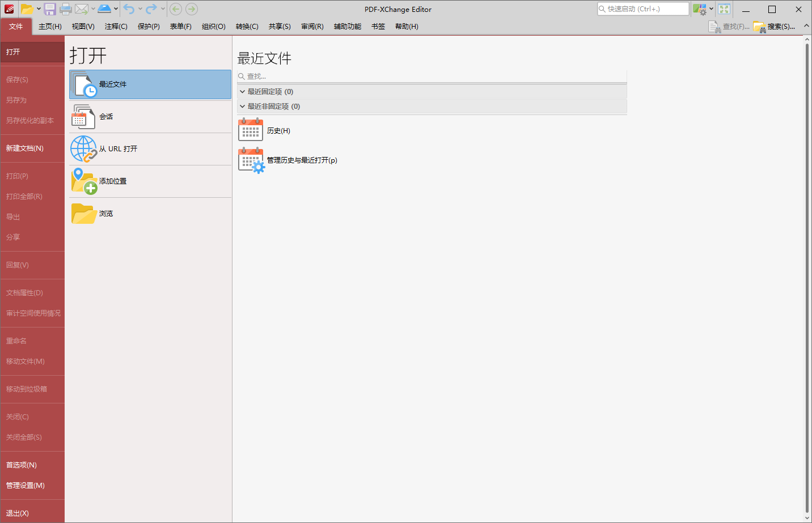The image size is (812, 523).
Task: Send by email with the envelope icon
Action: click(x=81, y=8)
